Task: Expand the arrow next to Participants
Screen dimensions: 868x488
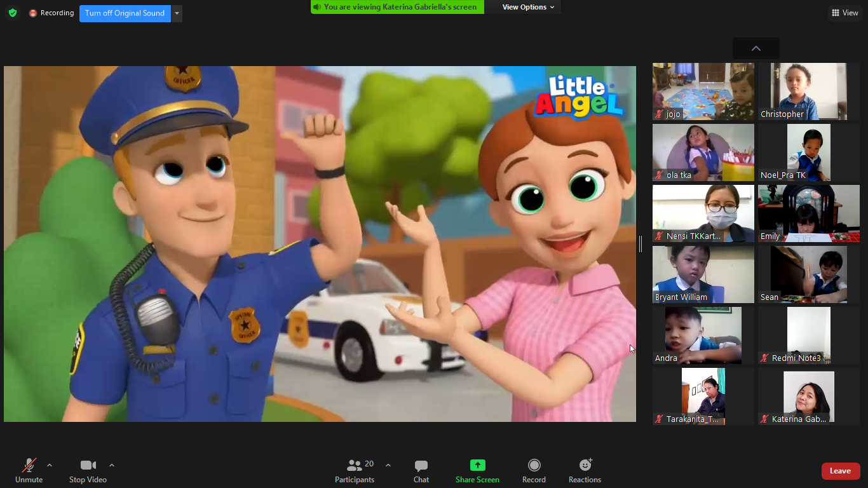Action: 388,465
